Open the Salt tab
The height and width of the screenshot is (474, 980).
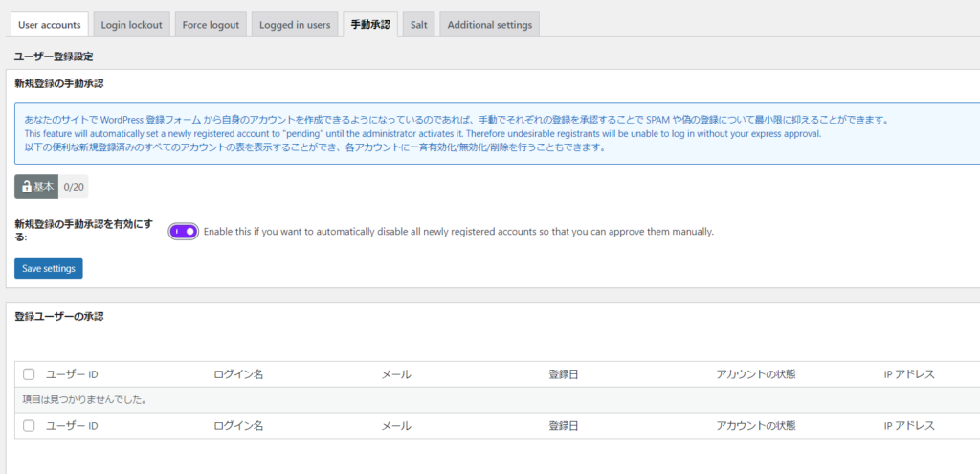pyautogui.click(x=418, y=25)
